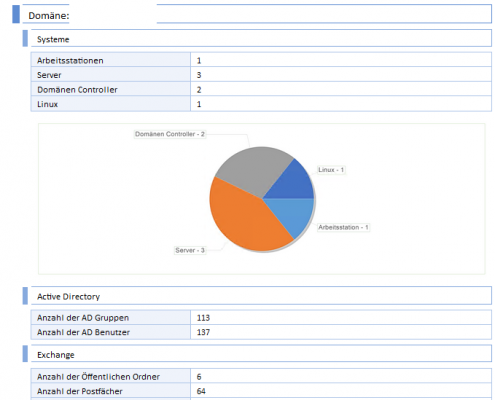Click the light blue Arbeitsstation pie slice

pos(293,213)
